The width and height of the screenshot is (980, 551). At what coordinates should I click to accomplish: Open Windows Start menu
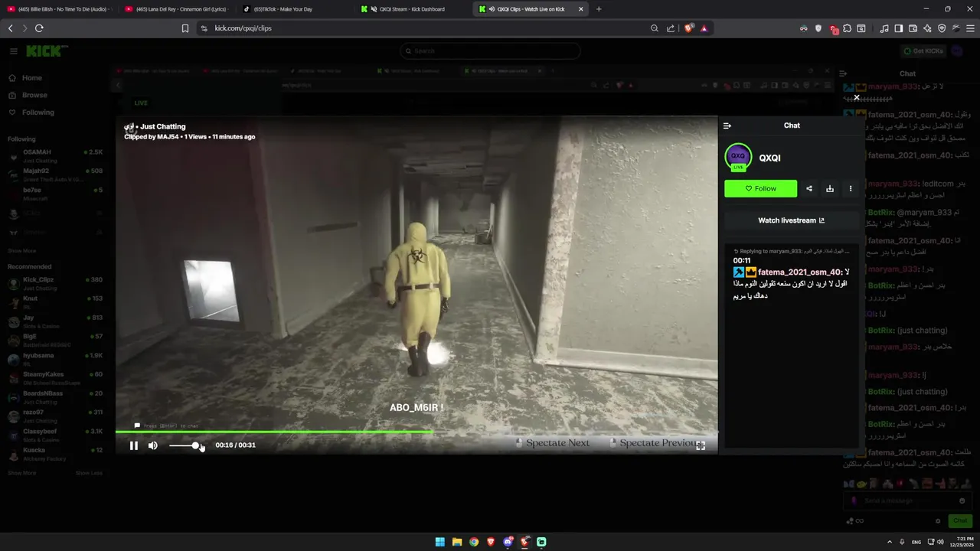click(x=439, y=542)
